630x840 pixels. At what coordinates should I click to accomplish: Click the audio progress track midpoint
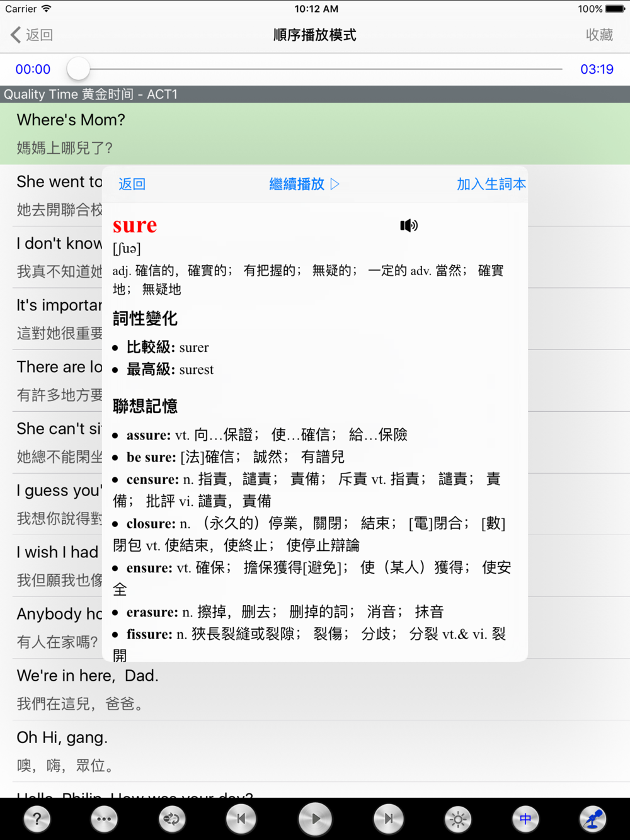click(315, 69)
